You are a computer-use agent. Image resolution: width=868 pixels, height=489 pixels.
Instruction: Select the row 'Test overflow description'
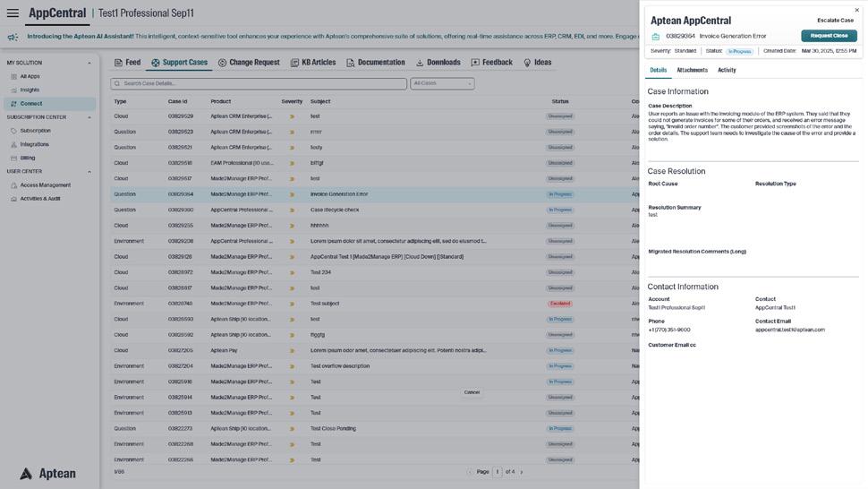click(375, 366)
